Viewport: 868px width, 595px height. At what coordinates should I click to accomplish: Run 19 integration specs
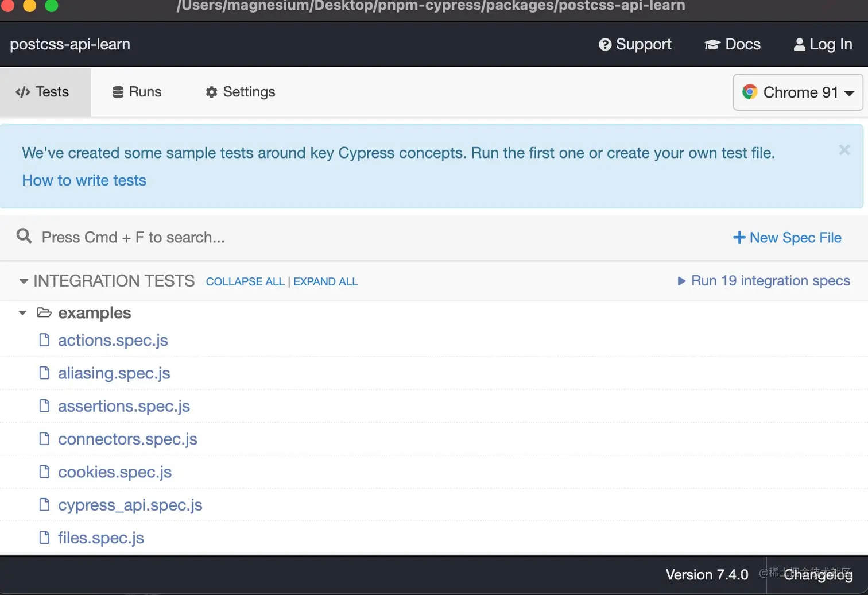764,281
